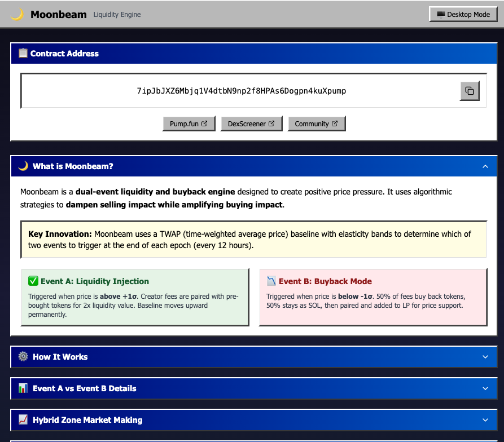Click the line chart icon beside Hybrid Zone
Screen dimensions: 504x442
click(23, 419)
